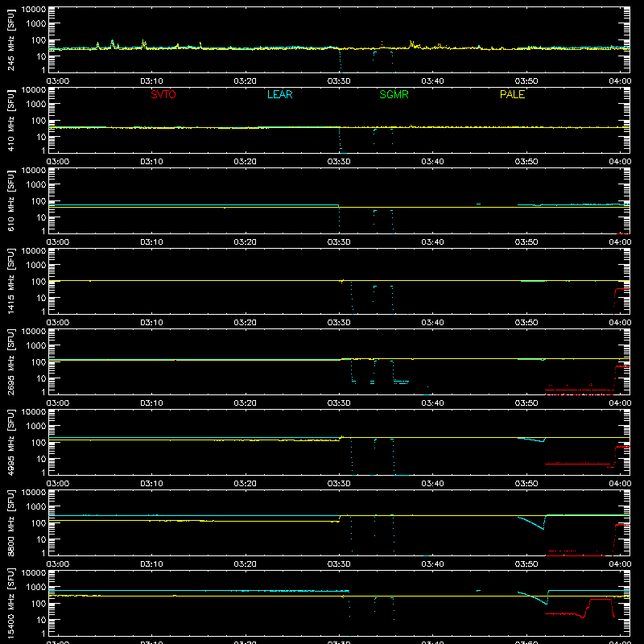Select the 410 MHz [SFU] axis title
Viewport: 644px width, 644px height.
coord(10,120)
